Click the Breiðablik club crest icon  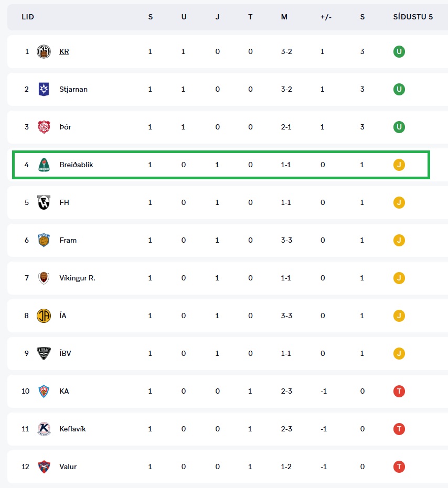coord(44,165)
